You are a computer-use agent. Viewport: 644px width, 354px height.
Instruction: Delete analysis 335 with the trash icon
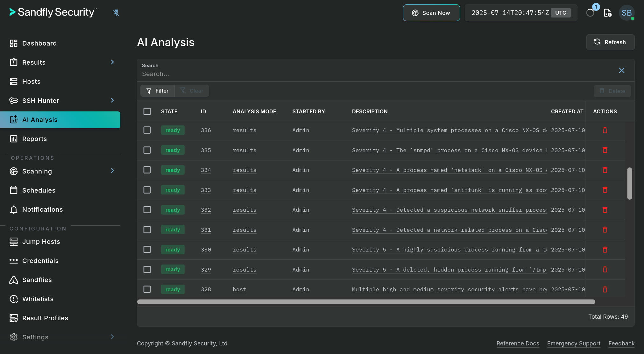pos(605,150)
